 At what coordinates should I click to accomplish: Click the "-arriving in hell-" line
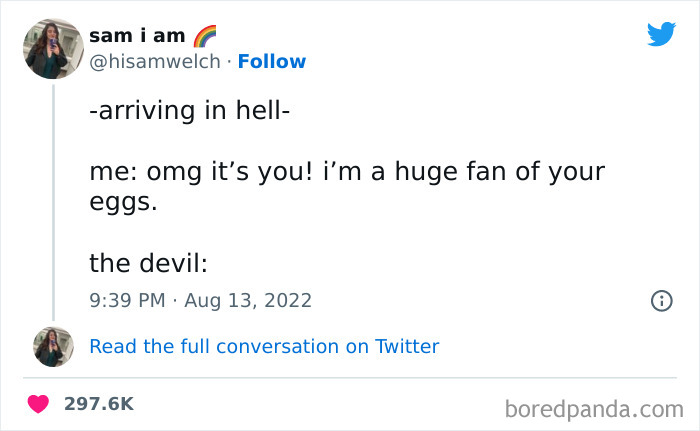190,111
